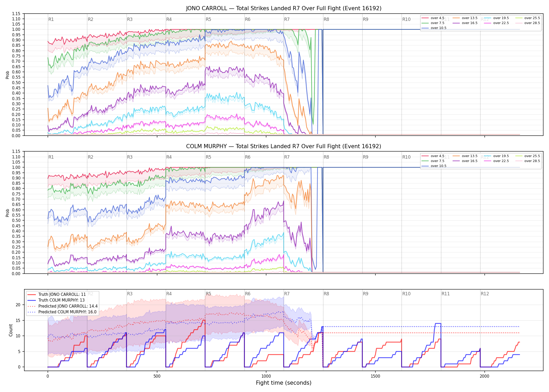Screen dimensions: 549x392
Task: Click the 'Count' y-axis label
Action: coord(11,330)
